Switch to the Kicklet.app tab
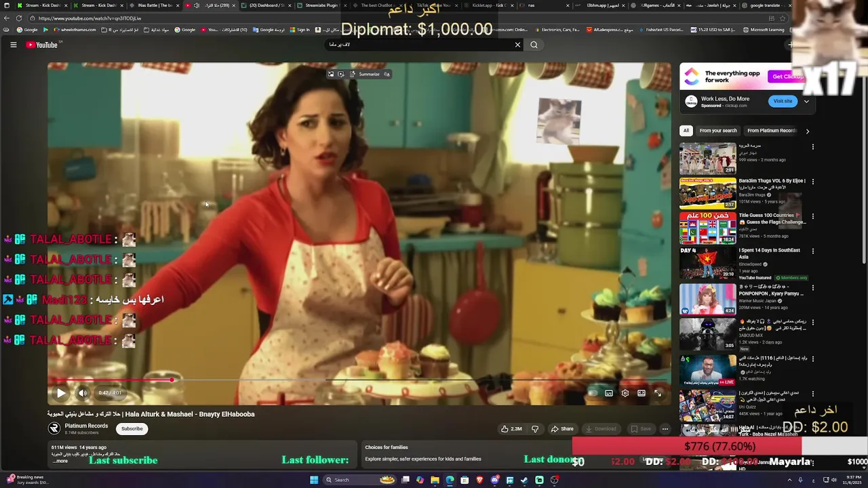 (488, 5)
